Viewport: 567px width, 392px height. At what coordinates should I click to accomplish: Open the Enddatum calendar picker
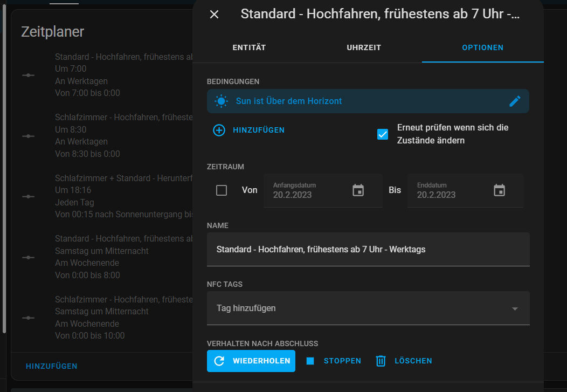(x=500, y=190)
